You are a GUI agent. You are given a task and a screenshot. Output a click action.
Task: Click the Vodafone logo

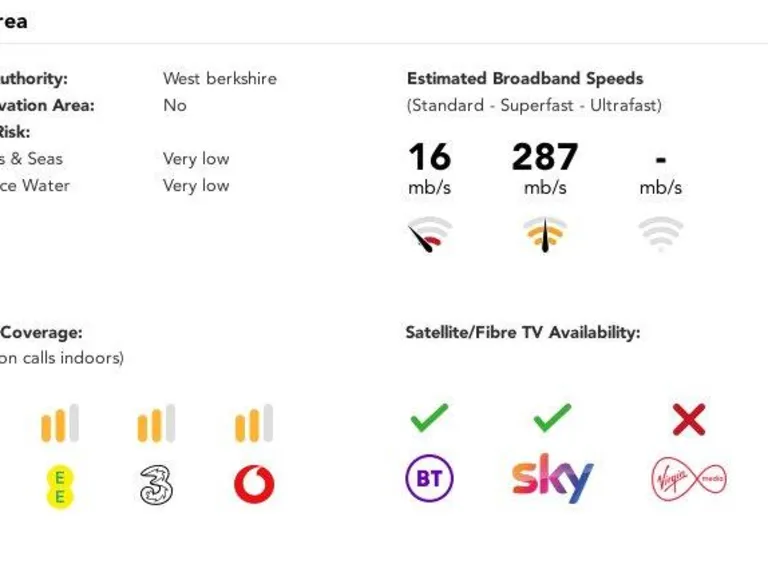254,485
